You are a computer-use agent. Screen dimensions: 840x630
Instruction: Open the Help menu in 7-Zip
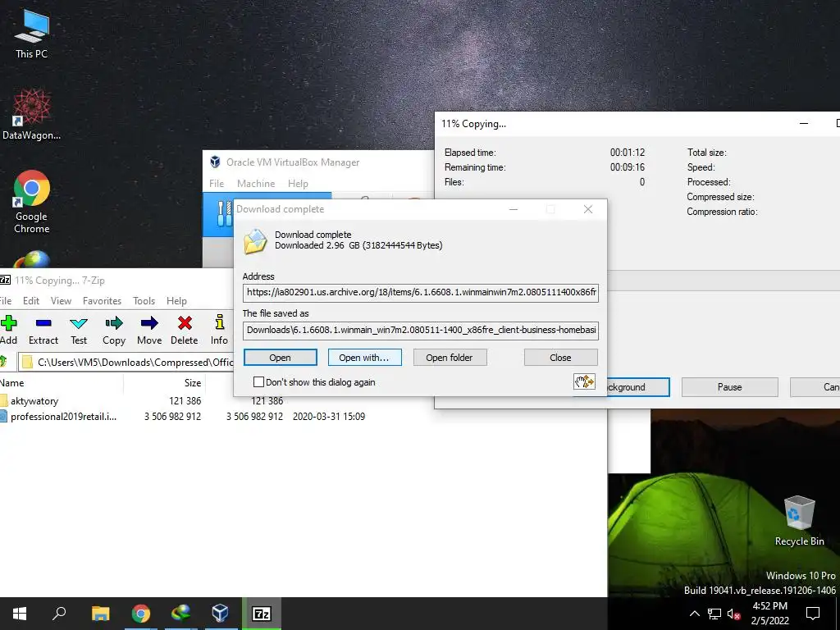(176, 300)
